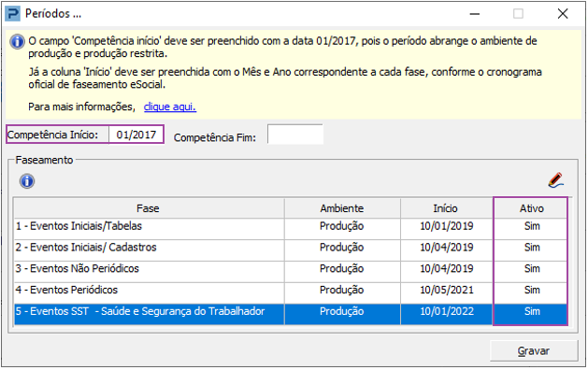
Task: Click the Início column header
Action: [x=446, y=208]
